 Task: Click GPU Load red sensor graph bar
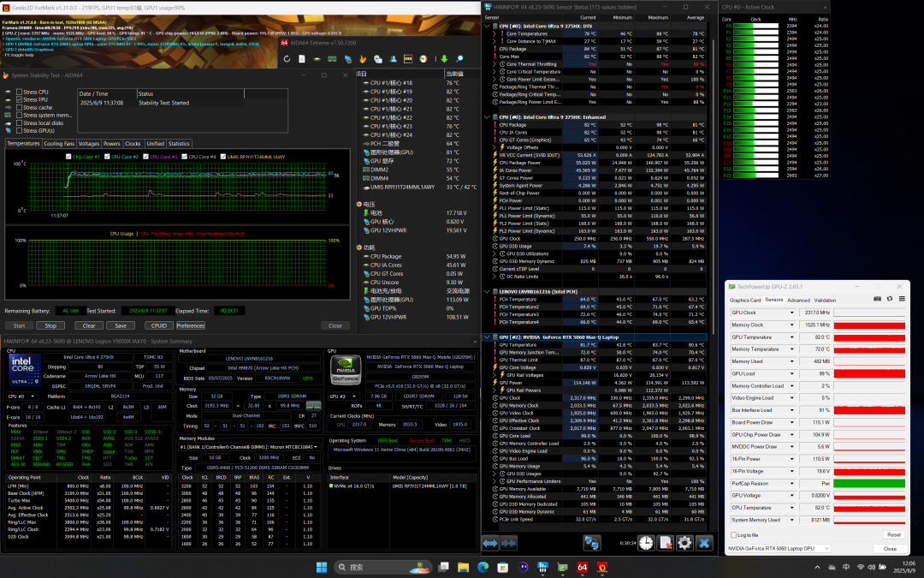tap(869, 373)
